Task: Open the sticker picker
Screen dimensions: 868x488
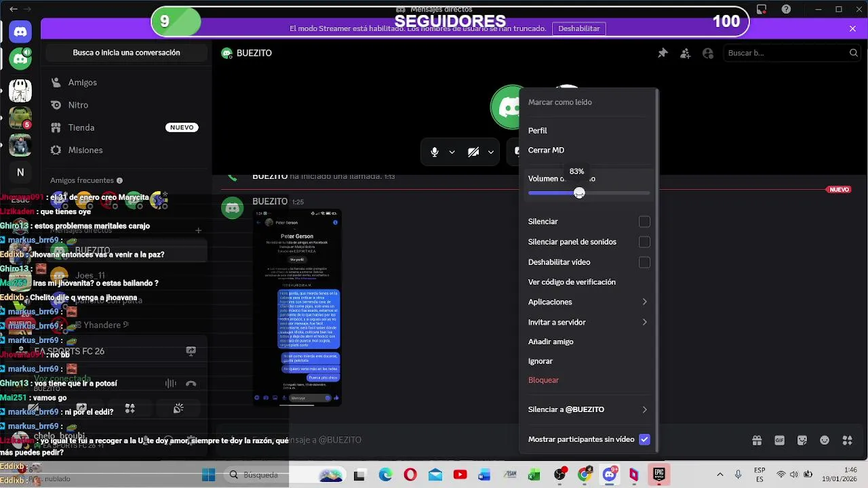Action: pos(802,440)
